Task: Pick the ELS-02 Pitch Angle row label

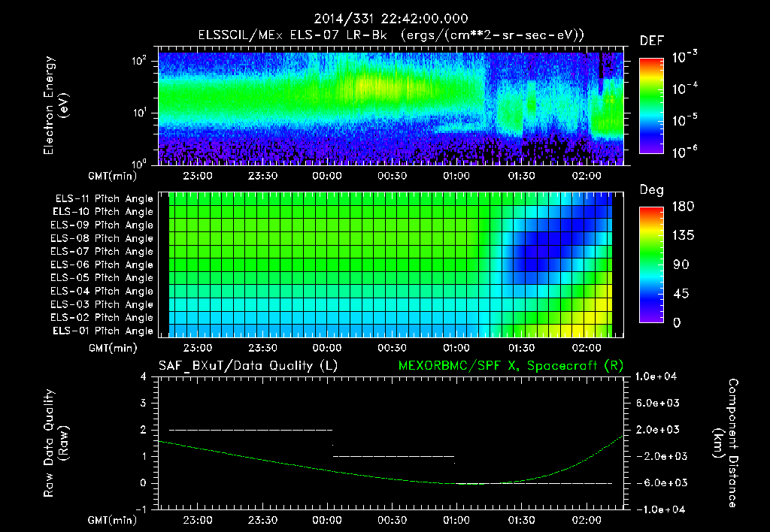Action: tap(102, 318)
